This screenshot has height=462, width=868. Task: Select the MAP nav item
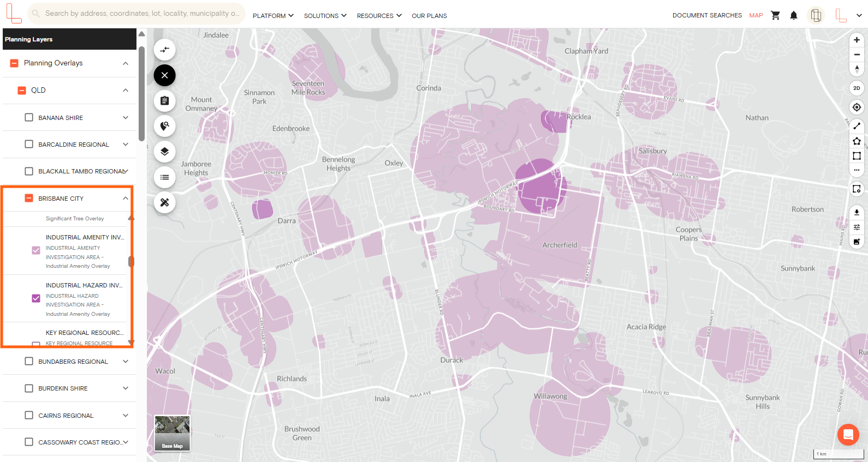(756, 15)
